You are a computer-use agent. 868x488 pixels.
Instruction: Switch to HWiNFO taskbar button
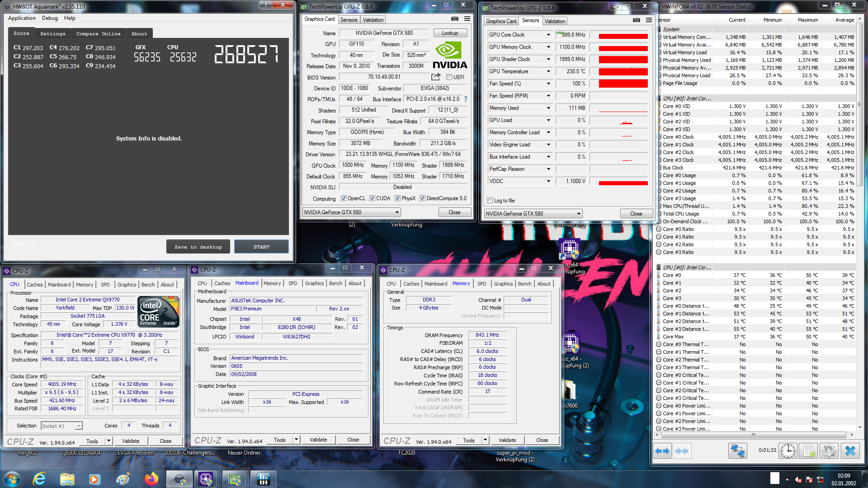click(x=263, y=479)
